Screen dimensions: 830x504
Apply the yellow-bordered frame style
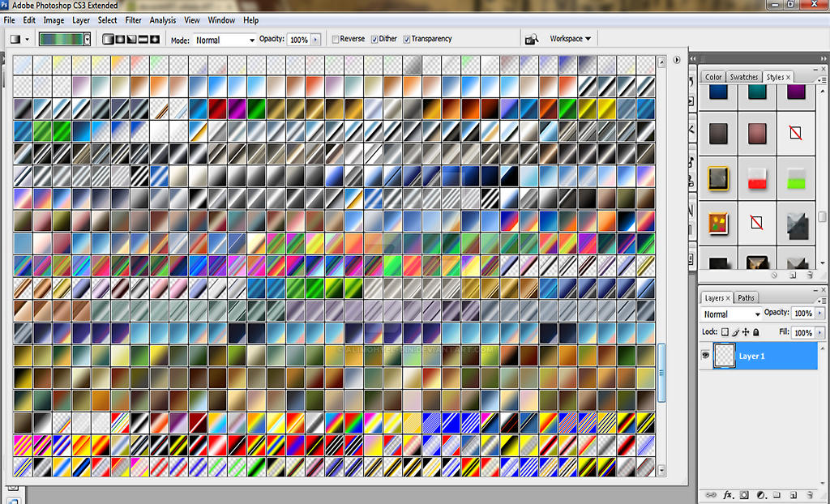(x=718, y=178)
